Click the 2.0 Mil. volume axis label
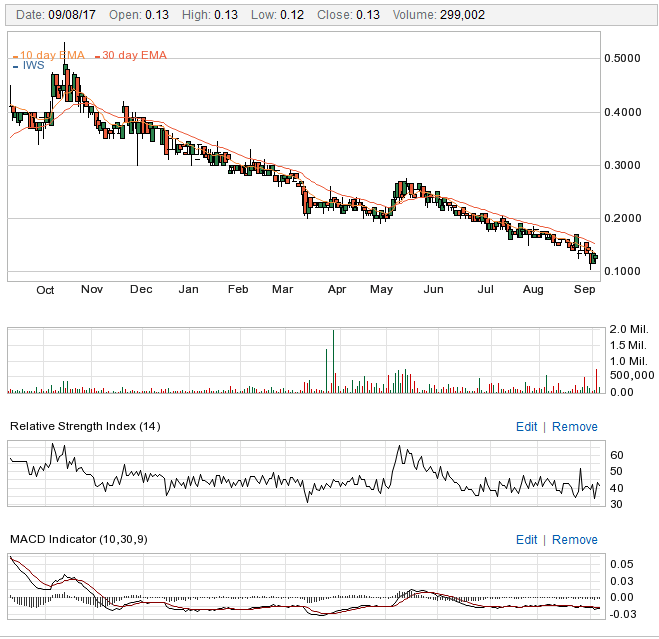Image resolution: width=659 pixels, height=639 pixels. pyautogui.click(x=629, y=329)
